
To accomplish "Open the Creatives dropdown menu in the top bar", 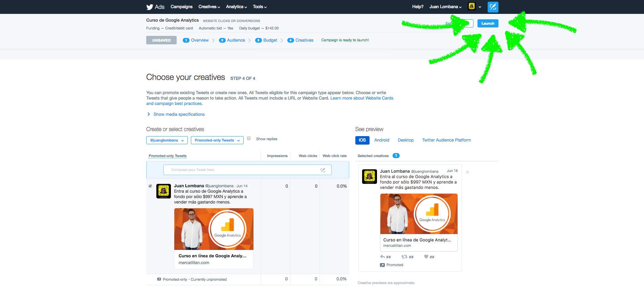I will click(209, 7).
